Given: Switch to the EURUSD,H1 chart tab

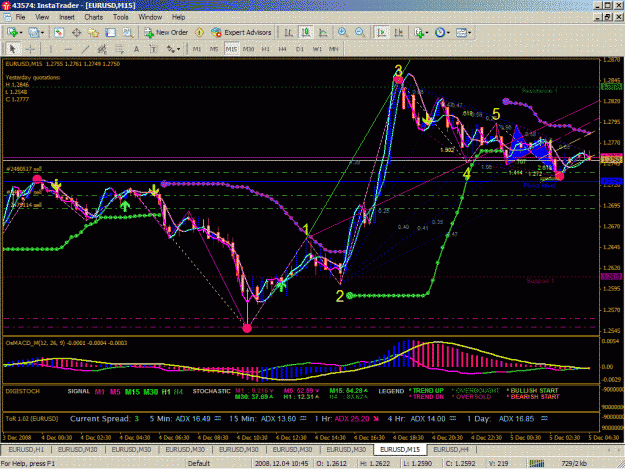Looking at the screenshot, I should (26, 449).
